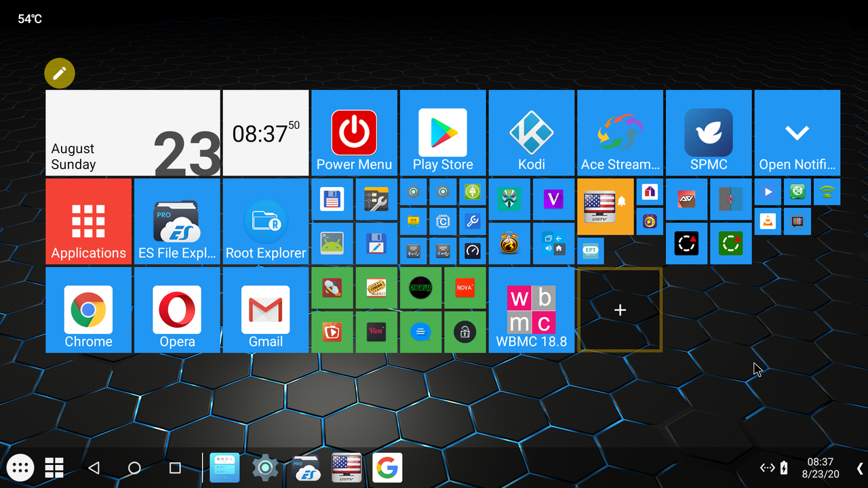Viewport: 868px width, 488px height.
Task: Open the blue wrench tool tile
Action: 473,221
